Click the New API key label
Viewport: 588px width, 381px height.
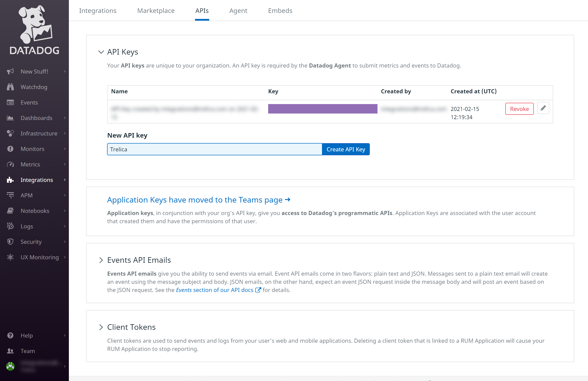tap(127, 135)
